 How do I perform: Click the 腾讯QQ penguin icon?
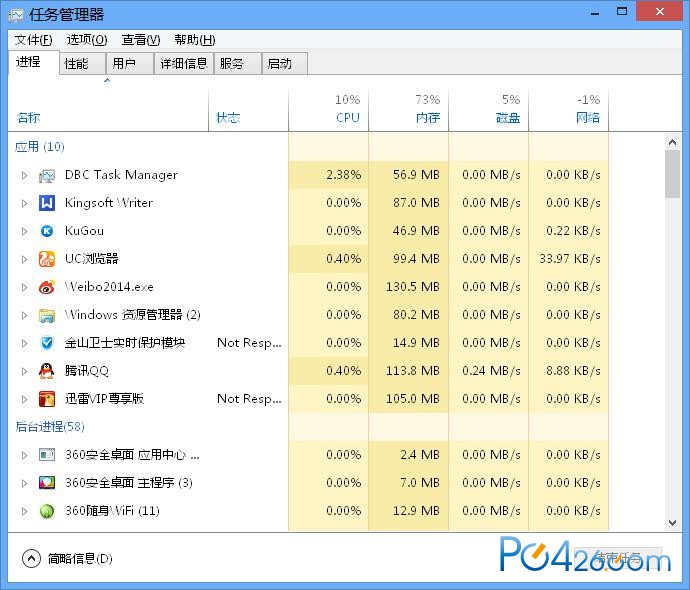[x=47, y=371]
